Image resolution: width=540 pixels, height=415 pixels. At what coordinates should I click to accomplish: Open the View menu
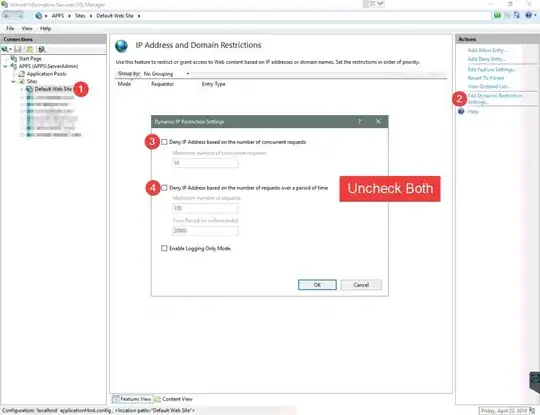point(27,28)
